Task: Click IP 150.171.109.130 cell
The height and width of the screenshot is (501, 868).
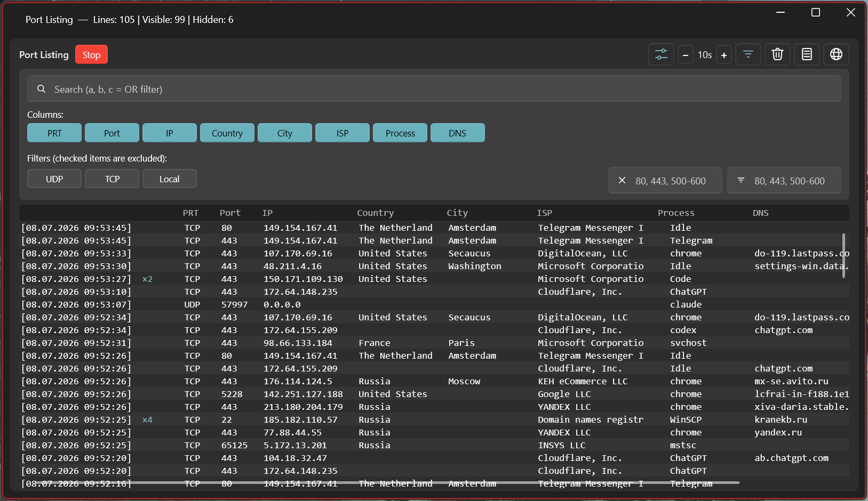Action: [x=303, y=279]
